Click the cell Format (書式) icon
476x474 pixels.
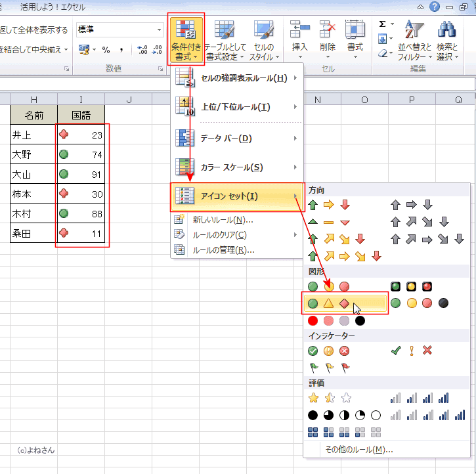pyautogui.click(x=355, y=29)
